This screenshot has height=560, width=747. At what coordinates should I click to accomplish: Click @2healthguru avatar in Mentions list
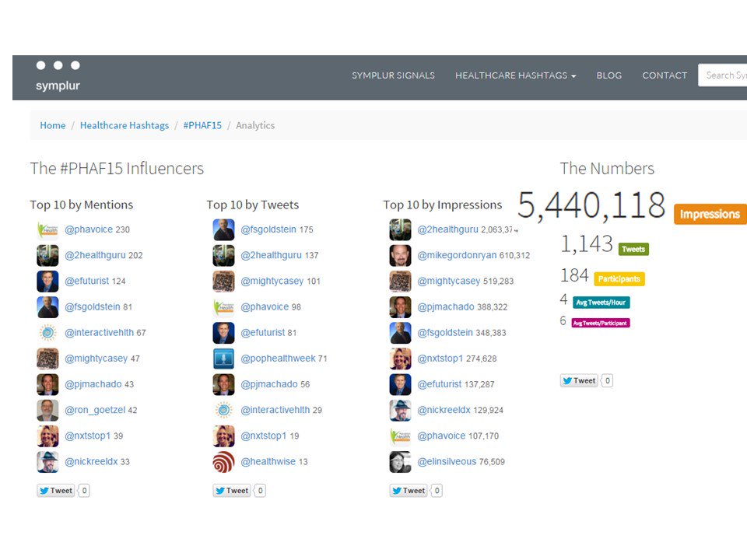tap(47, 255)
